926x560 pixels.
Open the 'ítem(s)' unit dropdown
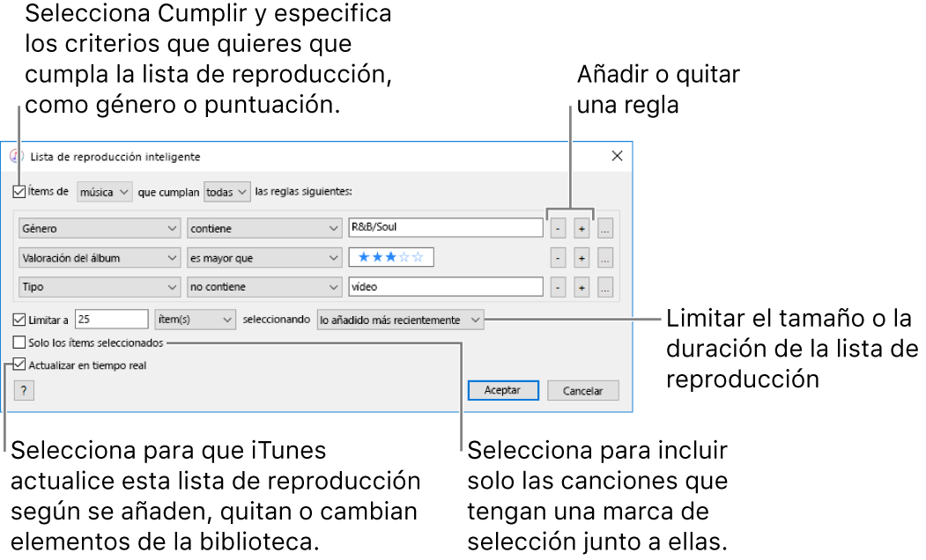(195, 320)
